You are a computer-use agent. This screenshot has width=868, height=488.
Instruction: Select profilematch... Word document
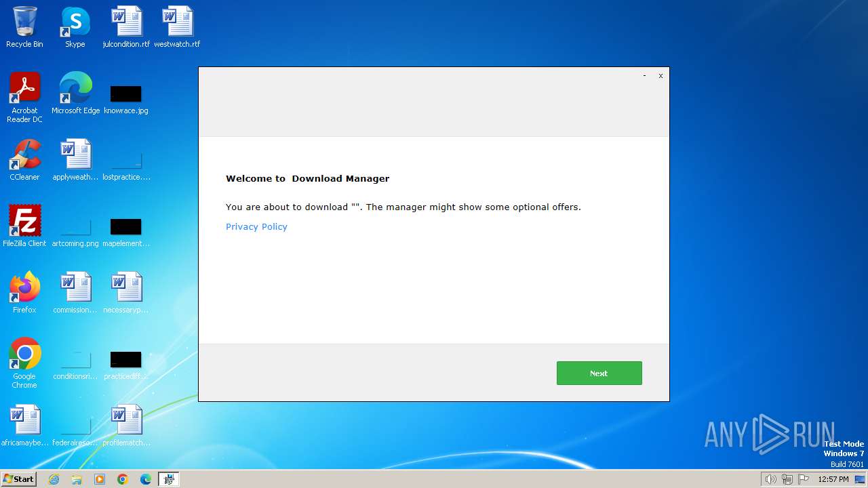click(x=126, y=426)
